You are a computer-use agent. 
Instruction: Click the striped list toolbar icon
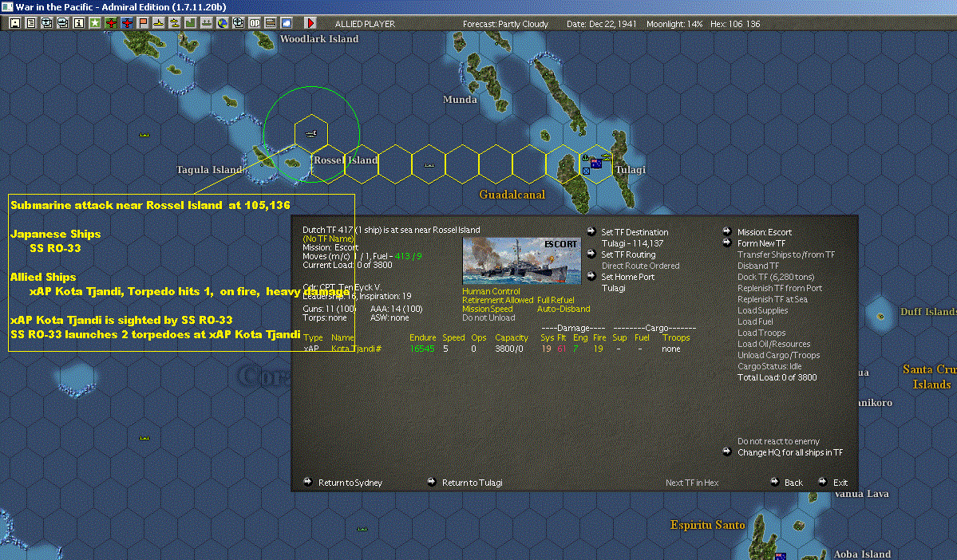[271, 23]
